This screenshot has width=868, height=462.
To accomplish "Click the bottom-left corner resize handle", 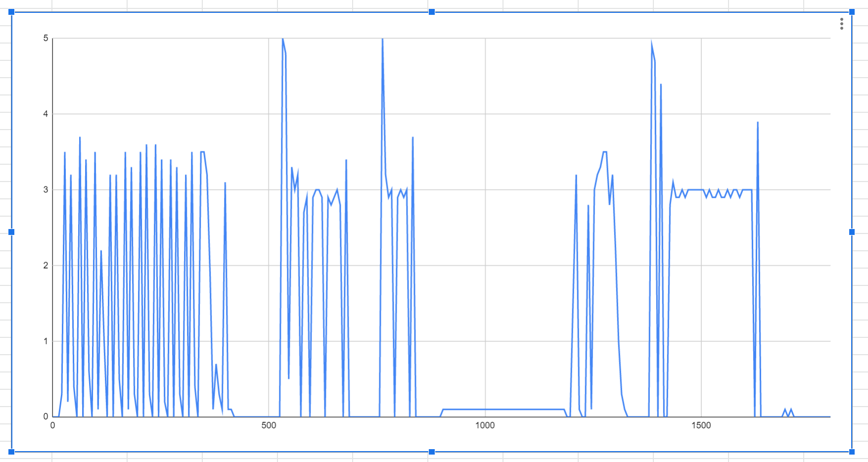I will (x=11, y=452).
